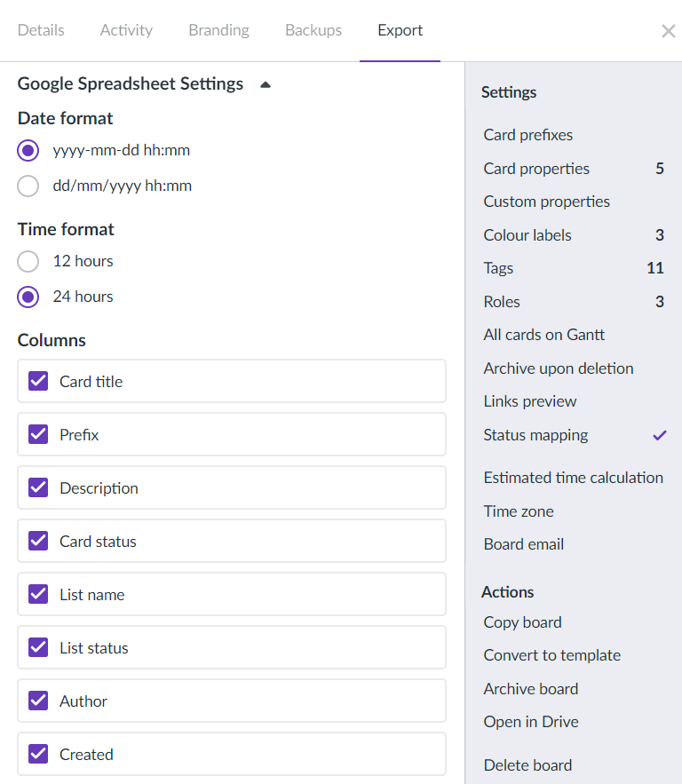Viewport: 682px width, 784px height.
Task: Collapse Google Spreadsheet Settings section
Action: click(266, 84)
